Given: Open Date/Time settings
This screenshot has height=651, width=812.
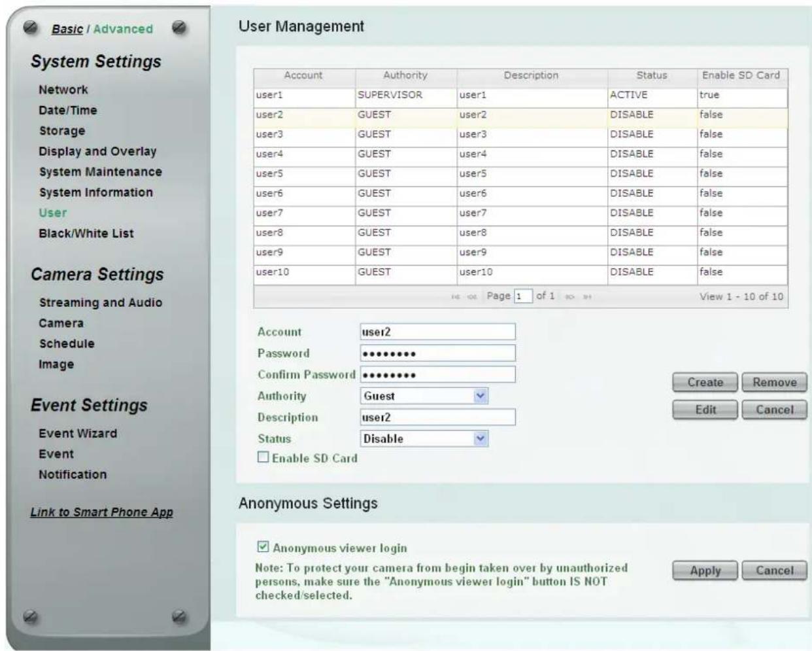Looking at the screenshot, I should (67, 110).
